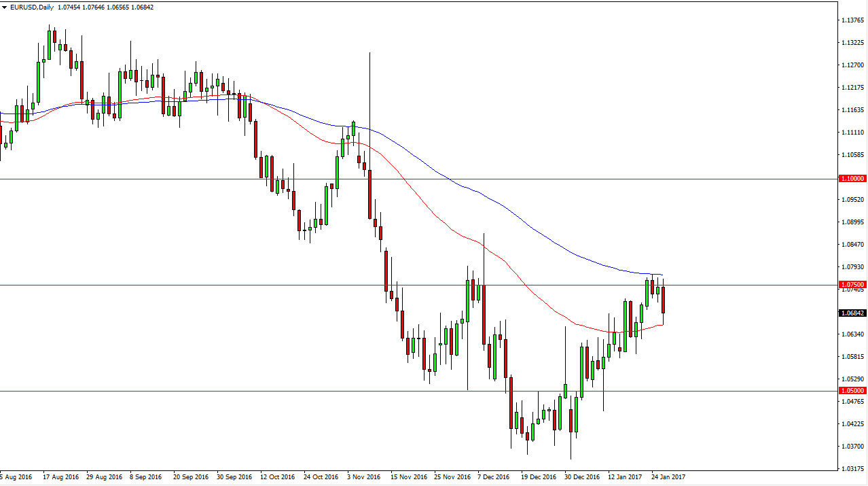Image resolution: width=868 pixels, height=486 pixels.
Task: Click the 12 Oct 2016 date label
Action: (277, 476)
